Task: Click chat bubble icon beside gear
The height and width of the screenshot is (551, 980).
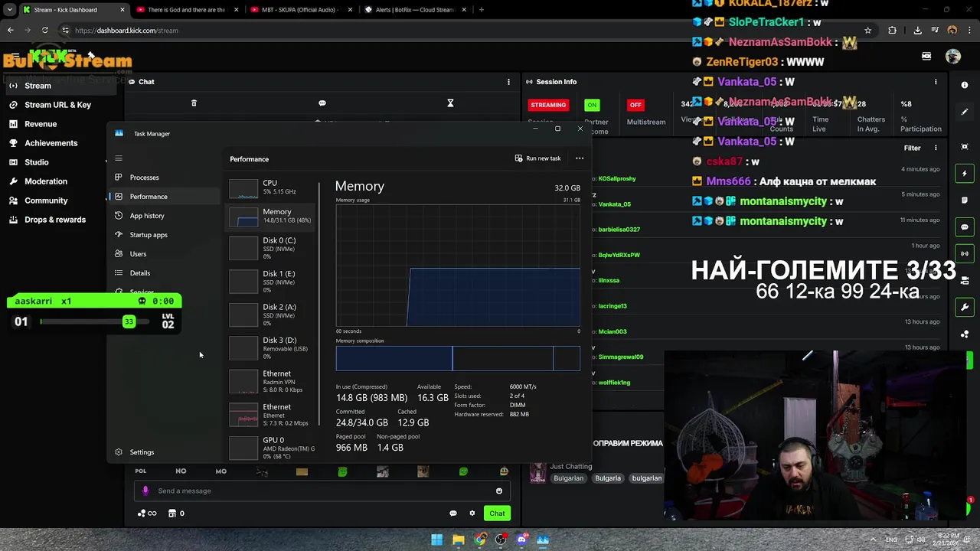Action: (453, 514)
